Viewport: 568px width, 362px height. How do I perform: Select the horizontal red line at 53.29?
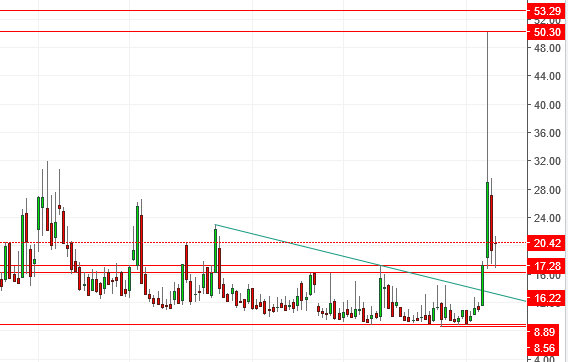[263, 11]
